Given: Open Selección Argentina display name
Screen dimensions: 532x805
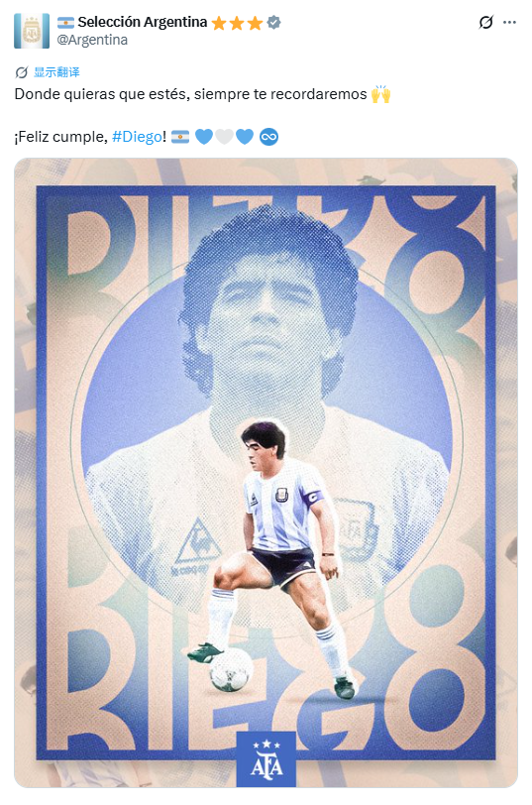Looking at the screenshot, I should pos(142,22).
